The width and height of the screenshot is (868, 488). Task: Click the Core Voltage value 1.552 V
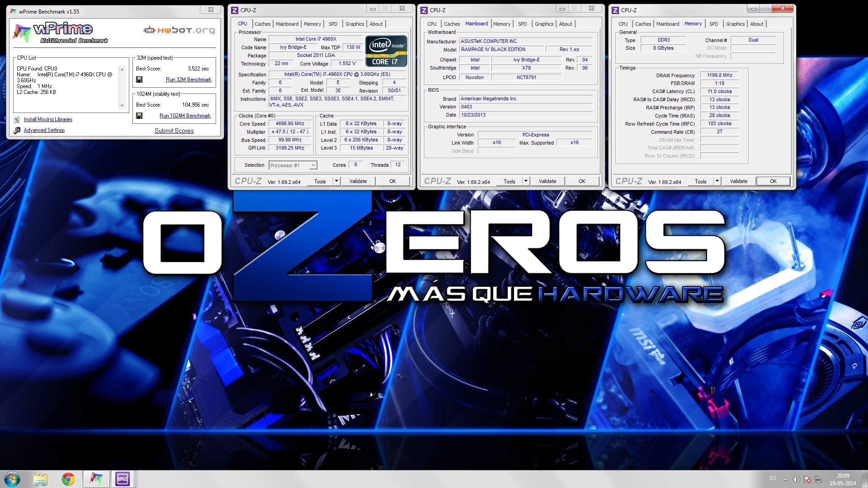pos(347,63)
